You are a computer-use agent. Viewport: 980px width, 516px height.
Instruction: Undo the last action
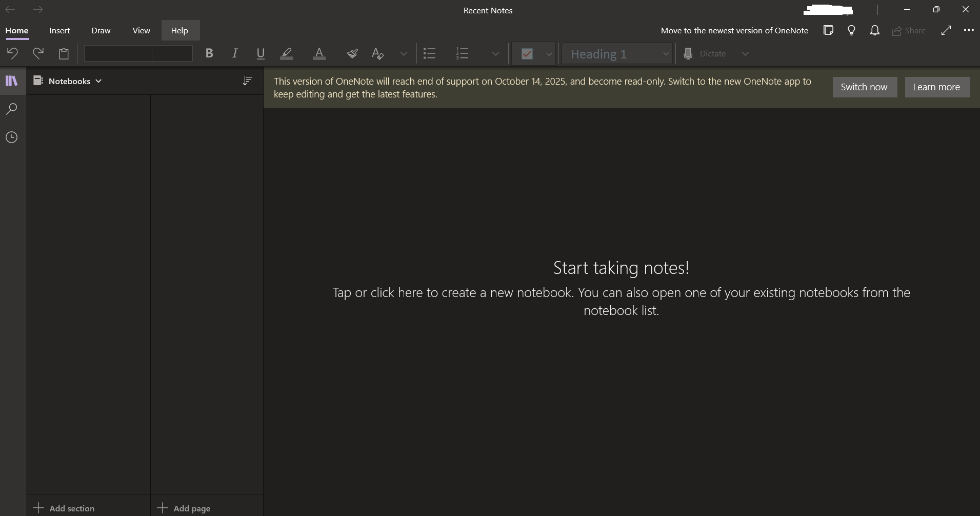(12, 53)
